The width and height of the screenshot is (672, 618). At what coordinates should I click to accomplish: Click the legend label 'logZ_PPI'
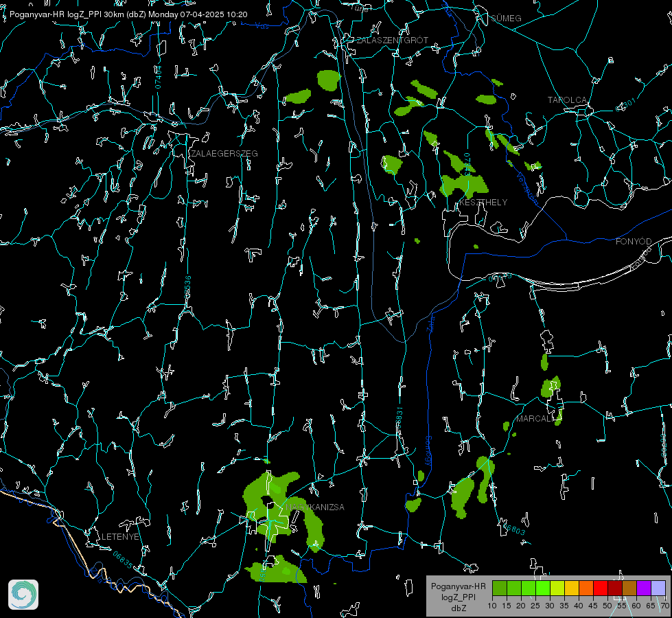click(x=458, y=597)
